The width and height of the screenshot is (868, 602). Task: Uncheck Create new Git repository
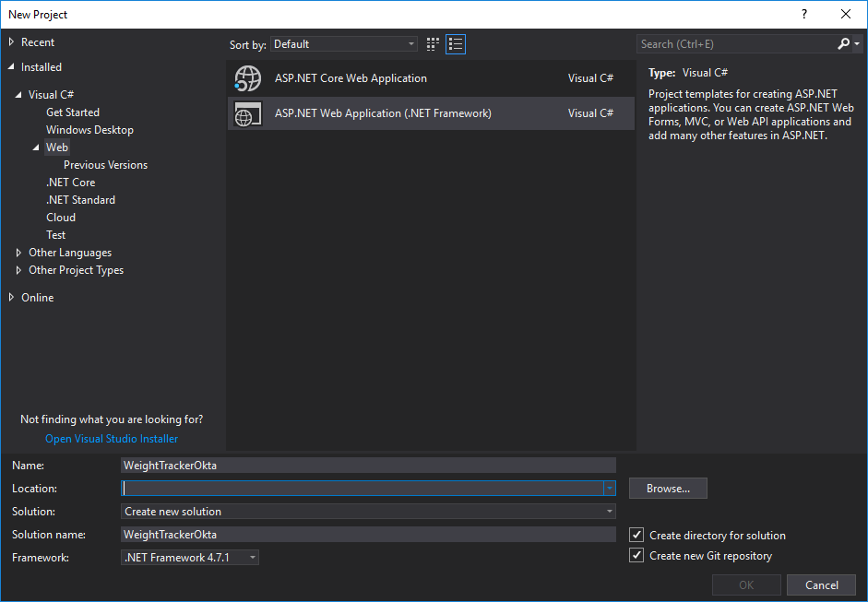[636, 555]
